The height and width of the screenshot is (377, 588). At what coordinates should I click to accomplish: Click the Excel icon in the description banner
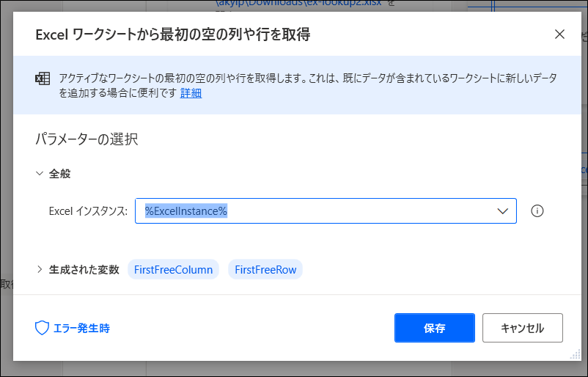[x=43, y=78]
